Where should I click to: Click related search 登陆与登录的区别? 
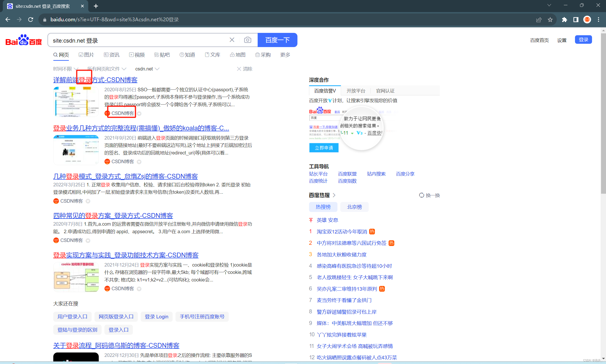click(77, 330)
